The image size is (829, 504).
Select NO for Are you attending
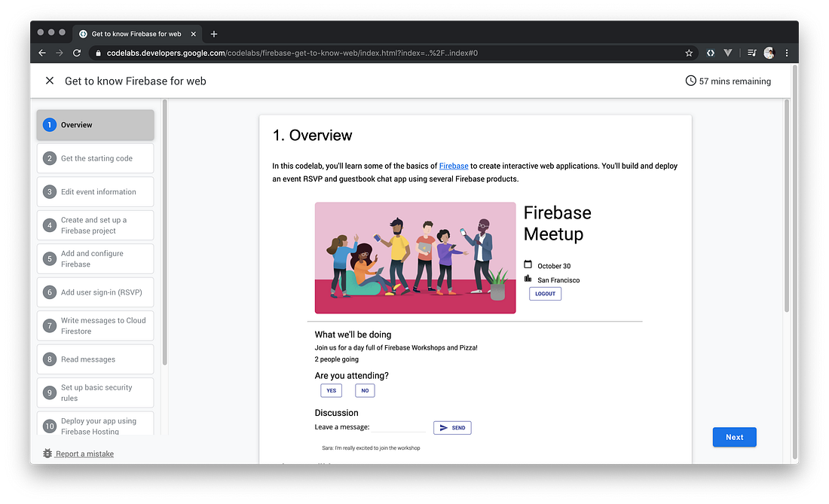pos(365,390)
